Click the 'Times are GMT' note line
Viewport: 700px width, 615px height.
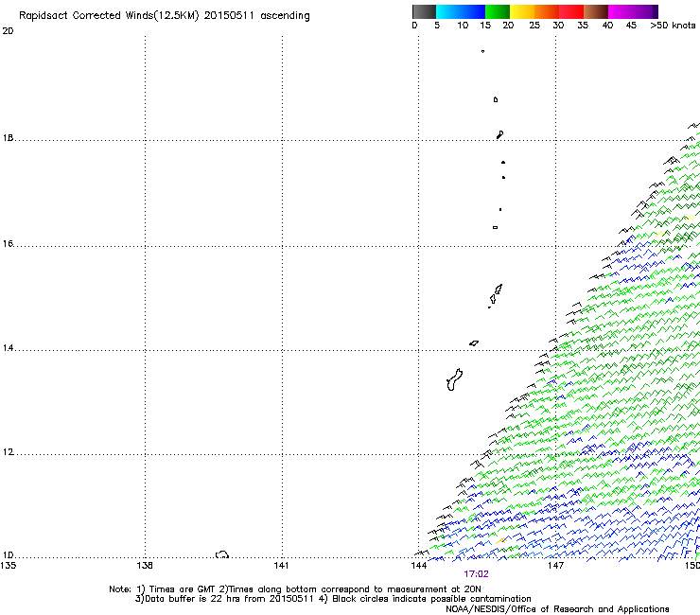tap(295, 589)
